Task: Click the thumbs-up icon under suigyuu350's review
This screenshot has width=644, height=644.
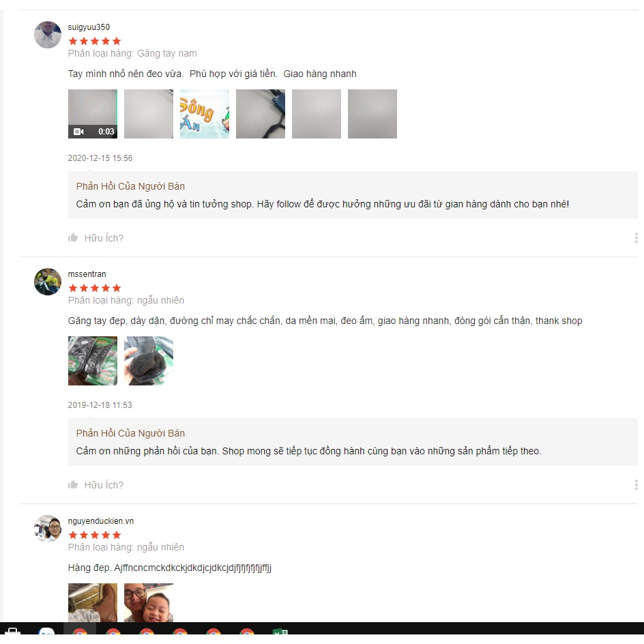Action: click(x=73, y=237)
